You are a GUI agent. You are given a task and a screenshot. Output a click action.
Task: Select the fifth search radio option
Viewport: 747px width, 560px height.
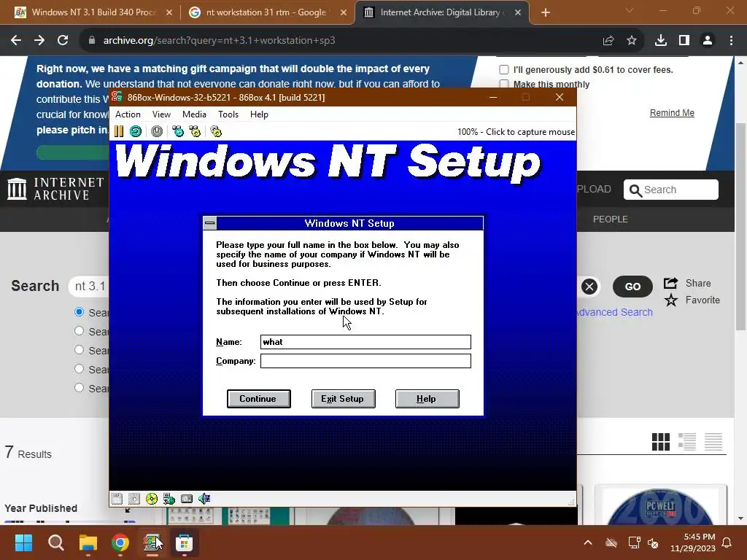[79, 388]
